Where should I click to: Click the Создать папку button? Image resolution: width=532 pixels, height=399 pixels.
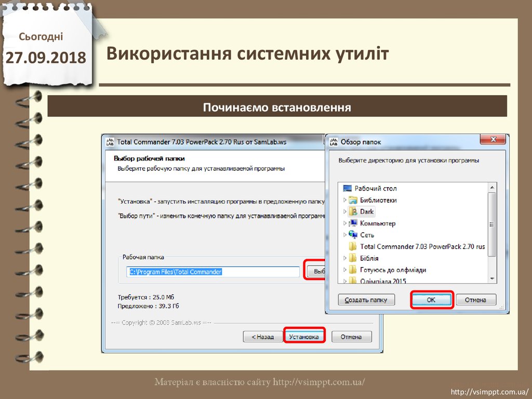[366, 300]
